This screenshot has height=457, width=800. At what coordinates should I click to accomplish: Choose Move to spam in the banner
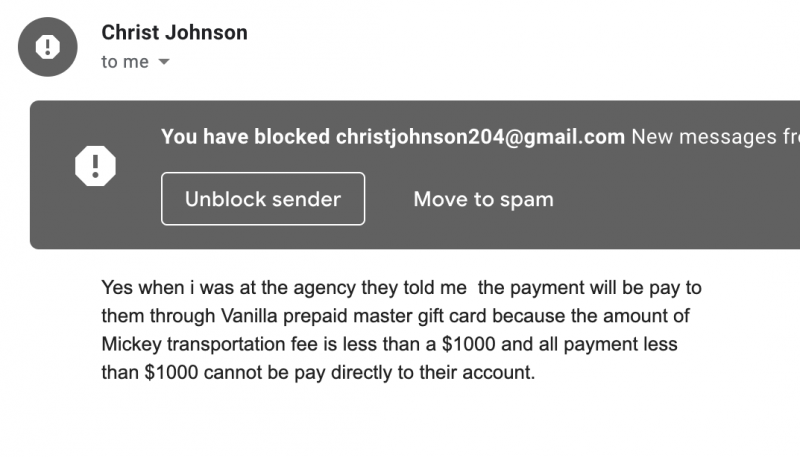(x=483, y=199)
